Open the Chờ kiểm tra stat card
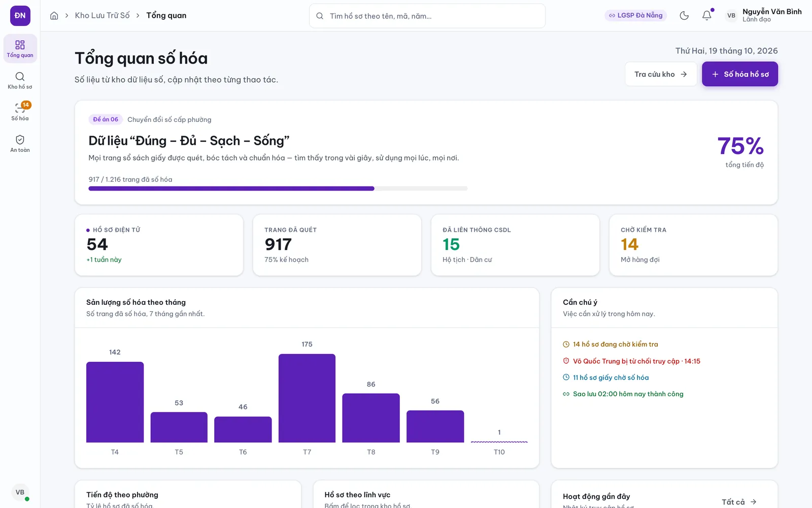The width and height of the screenshot is (812, 508). point(693,245)
